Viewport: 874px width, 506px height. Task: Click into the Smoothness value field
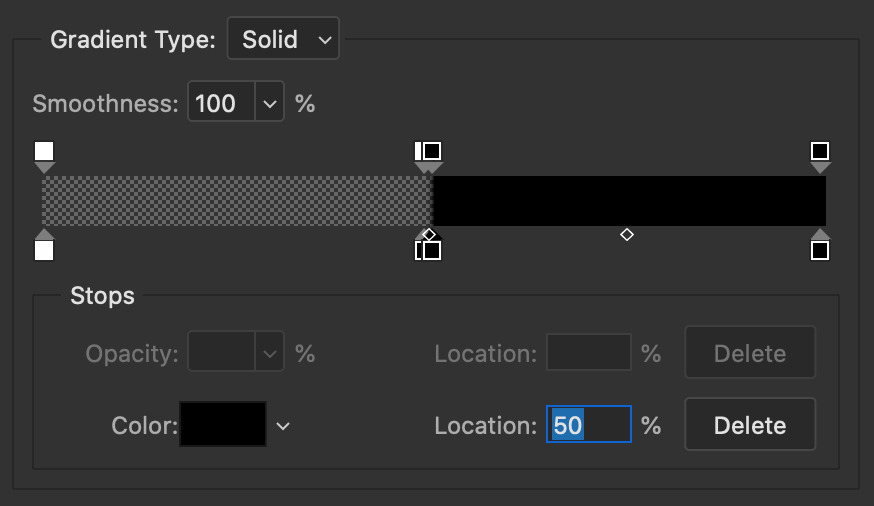[221, 104]
